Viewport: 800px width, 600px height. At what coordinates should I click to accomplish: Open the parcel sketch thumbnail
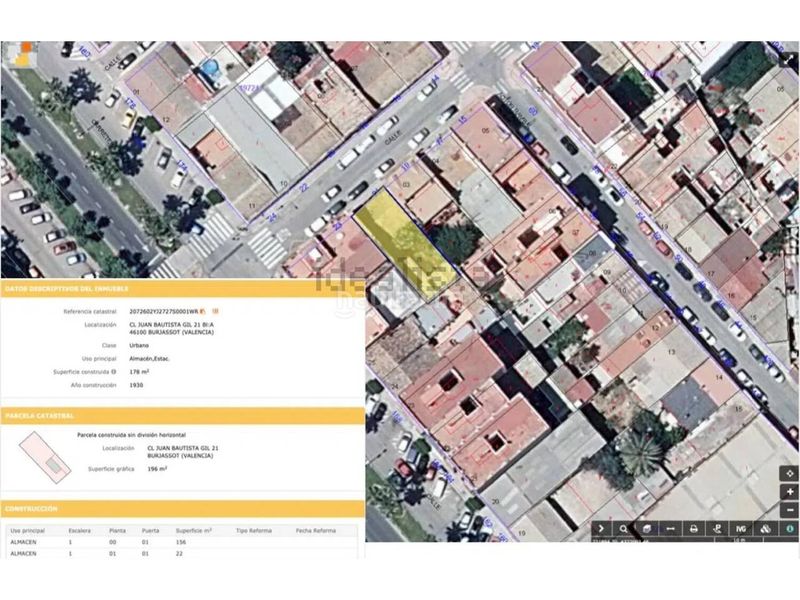pyautogui.click(x=45, y=457)
